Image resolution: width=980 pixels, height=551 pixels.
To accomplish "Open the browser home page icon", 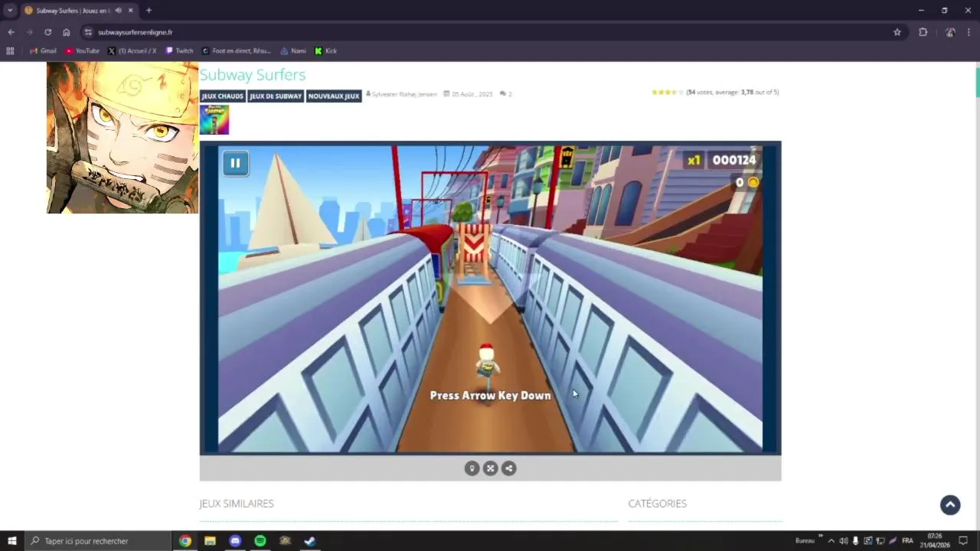I will coord(67,32).
